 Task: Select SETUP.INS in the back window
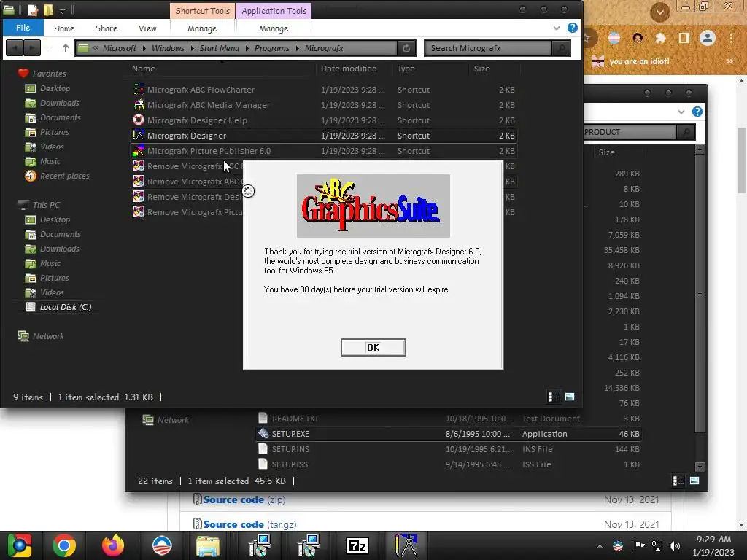pos(290,449)
